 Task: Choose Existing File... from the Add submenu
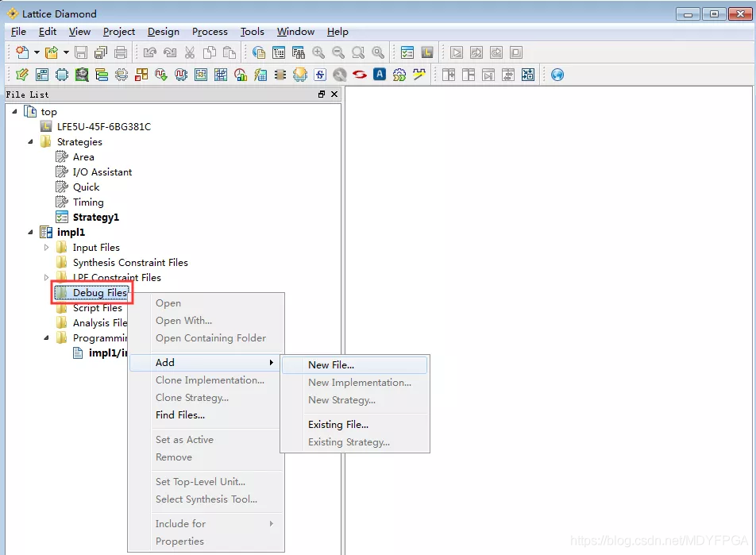(354, 424)
